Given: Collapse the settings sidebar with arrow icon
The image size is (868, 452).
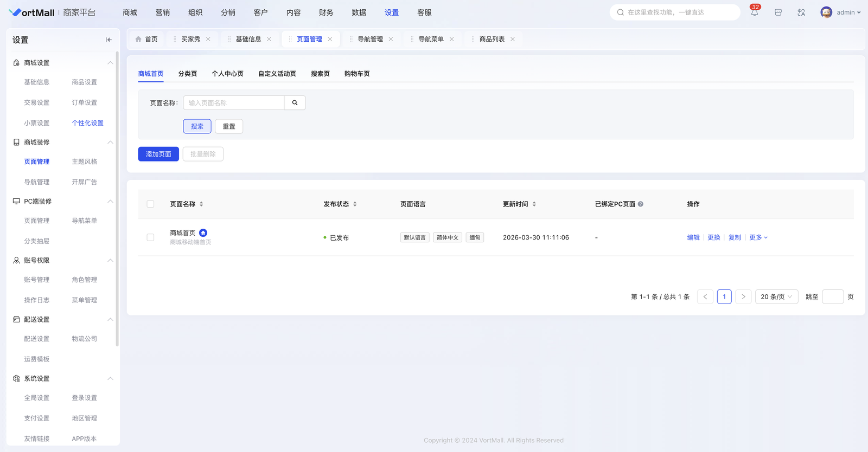Looking at the screenshot, I should coord(108,40).
